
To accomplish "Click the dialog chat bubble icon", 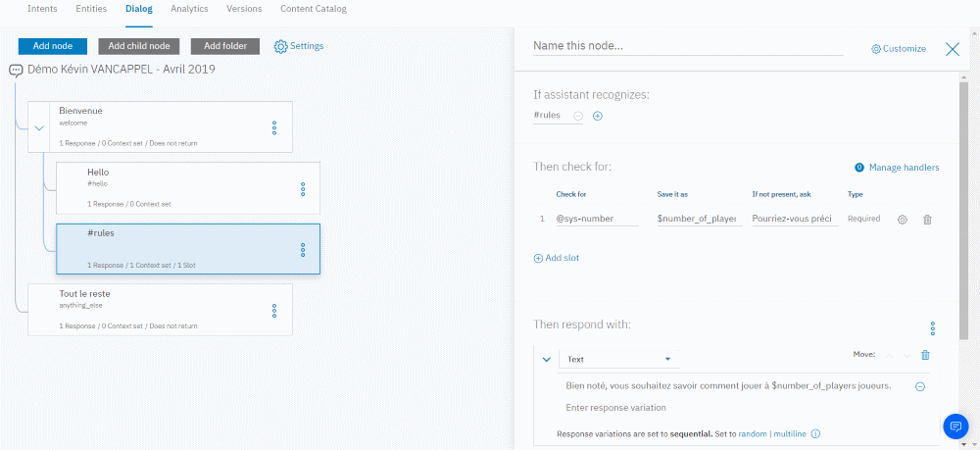I will coord(17,70).
